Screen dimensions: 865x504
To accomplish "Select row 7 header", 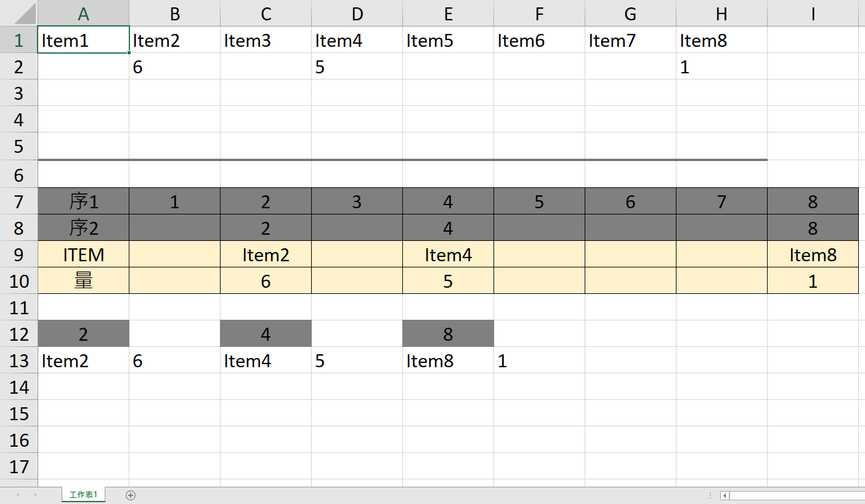I will 18,201.
